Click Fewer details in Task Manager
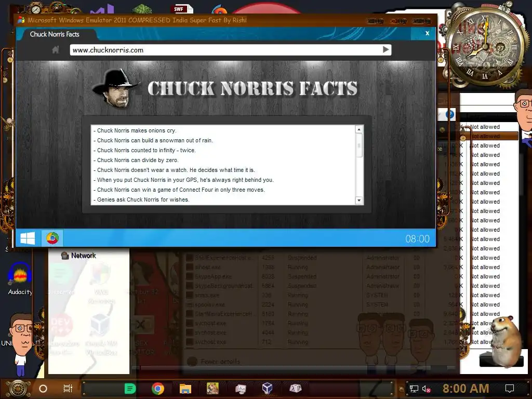This screenshot has height=399, width=532. [x=215, y=362]
